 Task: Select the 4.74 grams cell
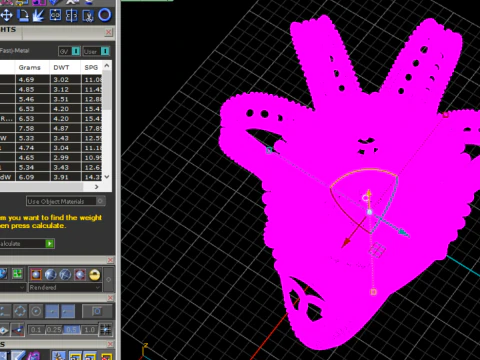point(32,148)
